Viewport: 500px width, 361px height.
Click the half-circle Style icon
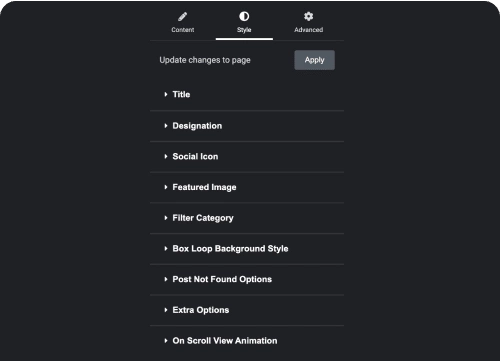pyautogui.click(x=244, y=16)
